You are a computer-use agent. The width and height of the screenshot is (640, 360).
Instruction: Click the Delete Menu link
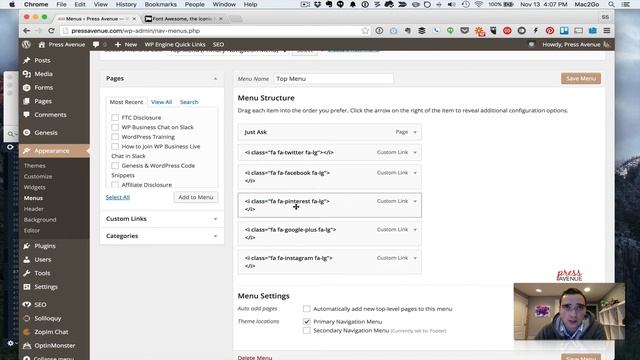coord(255,358)
